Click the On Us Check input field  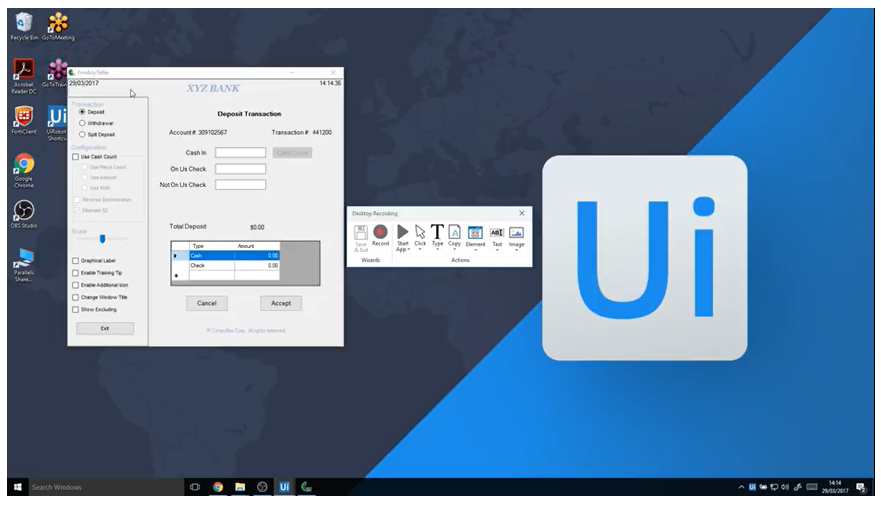(x=240, y=169)
